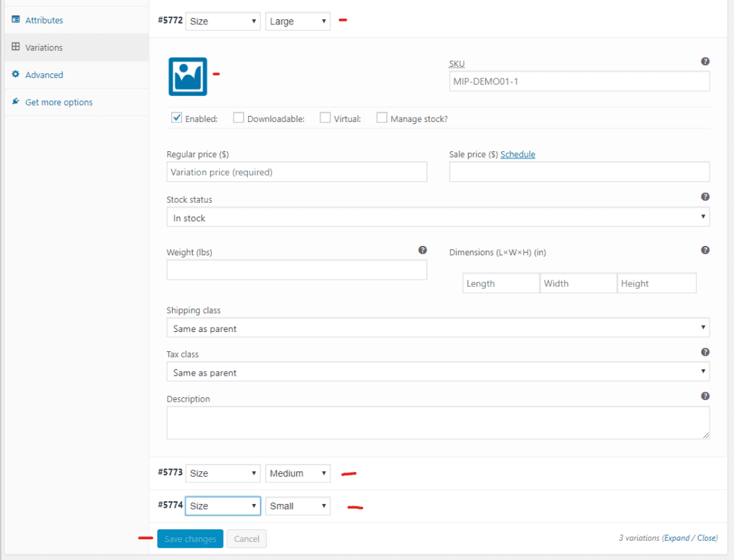Image resolution: width=734 pixels, height=560 pixels.
Task: Click the variation ID #5773 label
Action: pyautogui.click(x=170, y=472)
